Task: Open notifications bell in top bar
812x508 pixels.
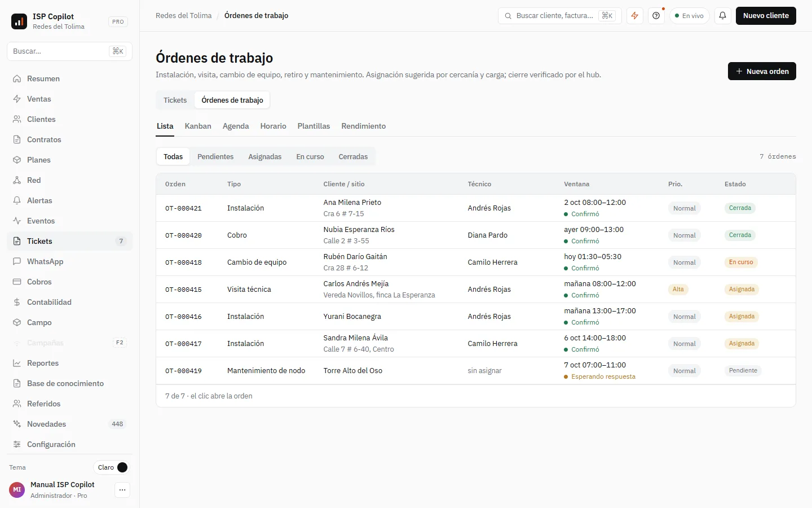Action: pos(722,16)
